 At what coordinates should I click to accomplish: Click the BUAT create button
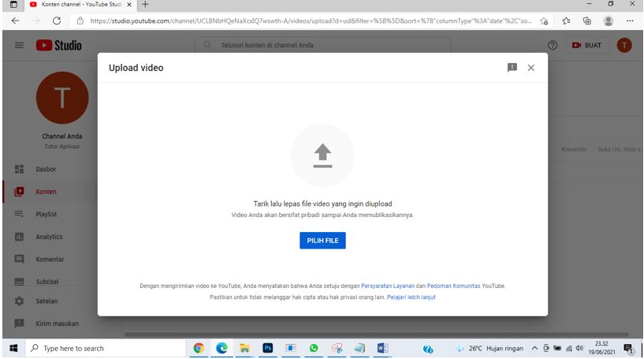pyautogui.click(x=587, y=46)
